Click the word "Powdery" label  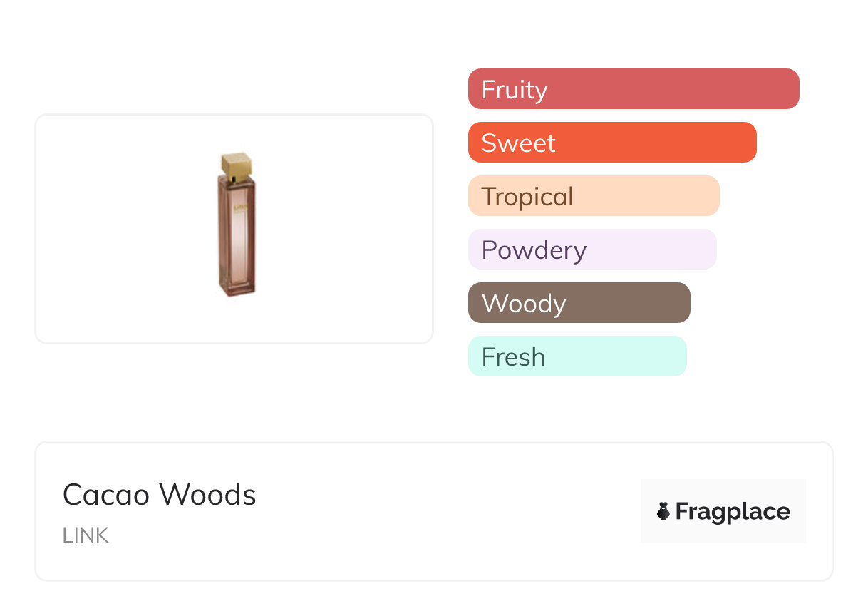534,250
